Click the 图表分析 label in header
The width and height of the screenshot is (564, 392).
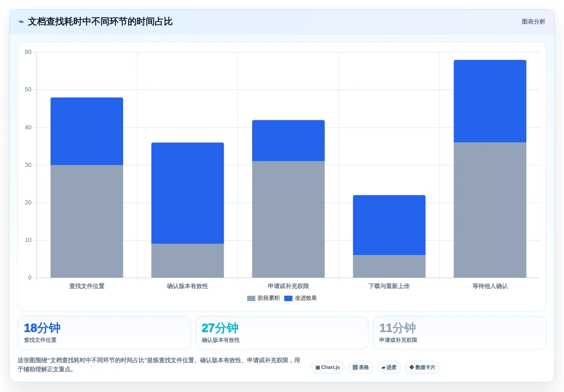[x=533, y=22]
